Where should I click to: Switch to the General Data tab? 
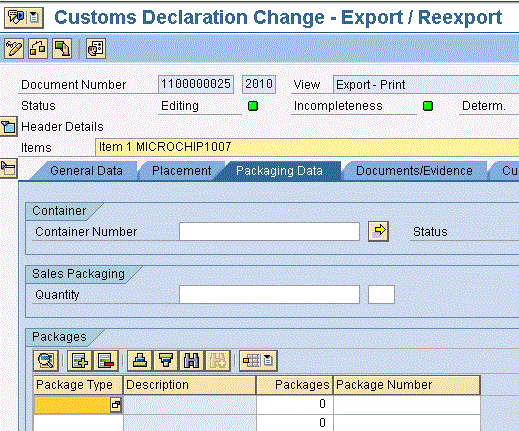tap(86, 171)
